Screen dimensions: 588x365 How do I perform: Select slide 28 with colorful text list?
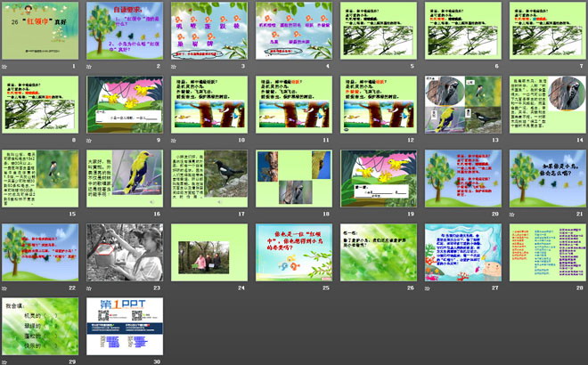(x=546, y=252)
